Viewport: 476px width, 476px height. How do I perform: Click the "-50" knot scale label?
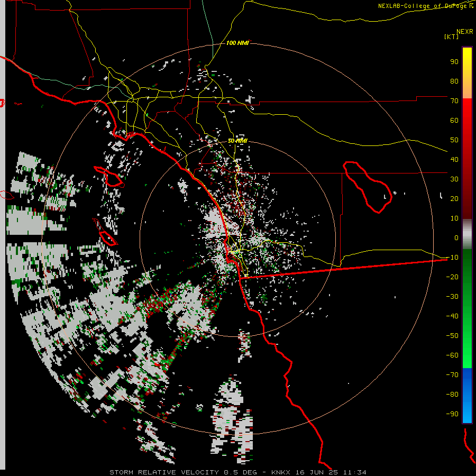pos(452,336)
